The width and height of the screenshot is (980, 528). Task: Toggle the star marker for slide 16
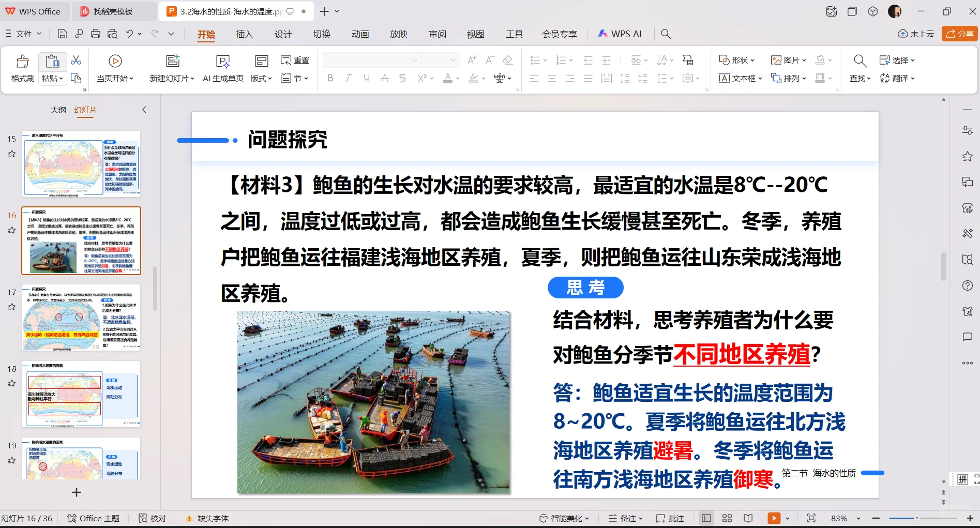pyautogui.click(x=12, y=230)
